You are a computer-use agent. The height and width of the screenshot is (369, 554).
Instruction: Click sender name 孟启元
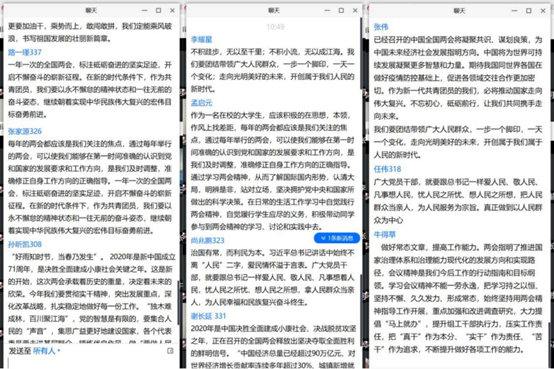(201, 103)
